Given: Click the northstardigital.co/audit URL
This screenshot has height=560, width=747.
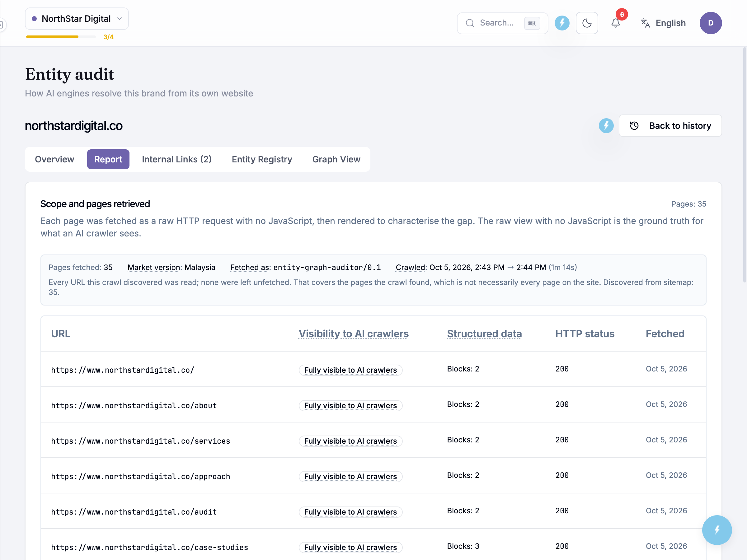Looking at the screenshot, I should click(134, 512).
